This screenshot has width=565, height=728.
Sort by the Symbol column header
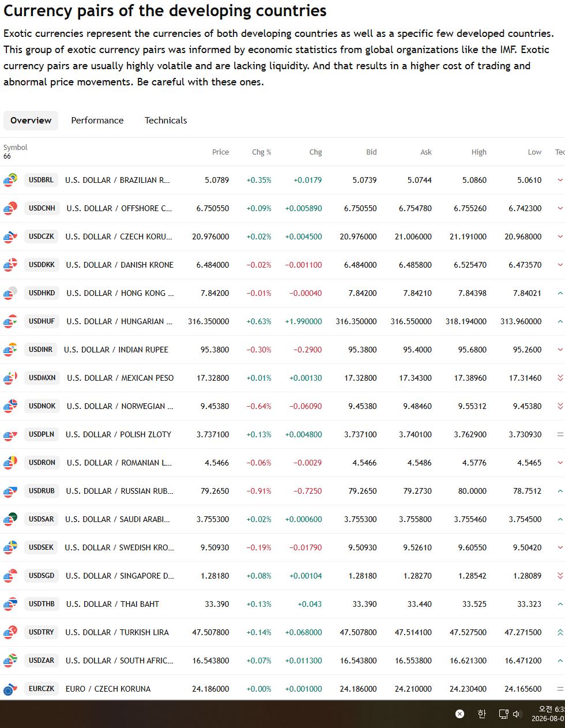(15, 148)
